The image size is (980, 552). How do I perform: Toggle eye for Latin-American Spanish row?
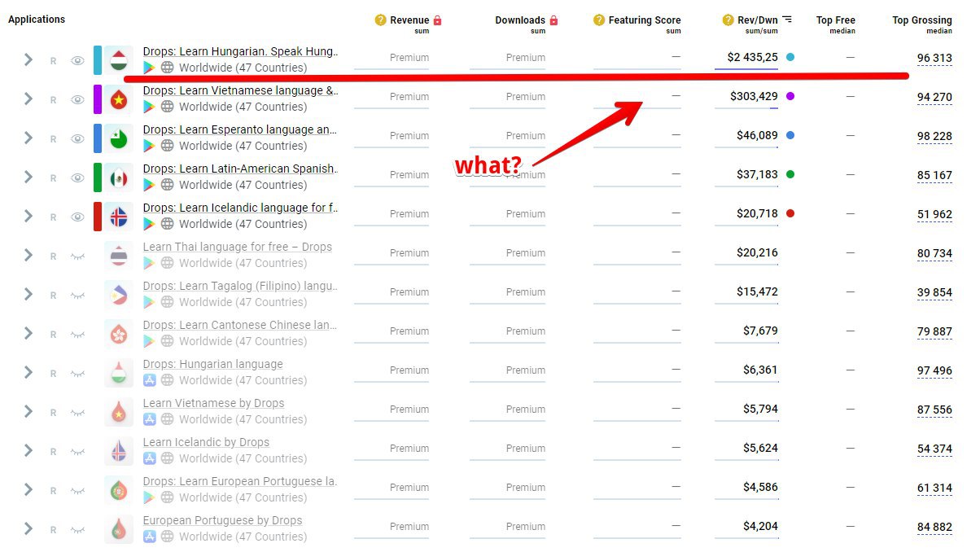77,177
